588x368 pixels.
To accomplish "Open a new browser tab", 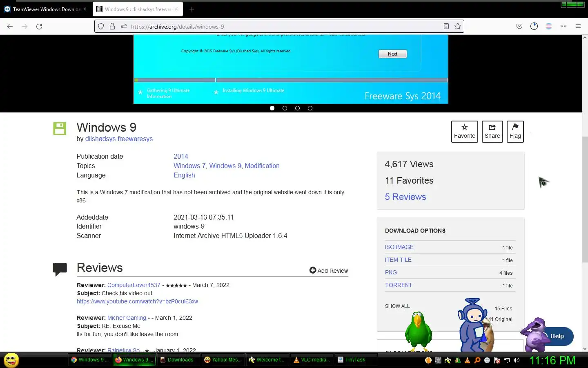I will click(192, 9).
